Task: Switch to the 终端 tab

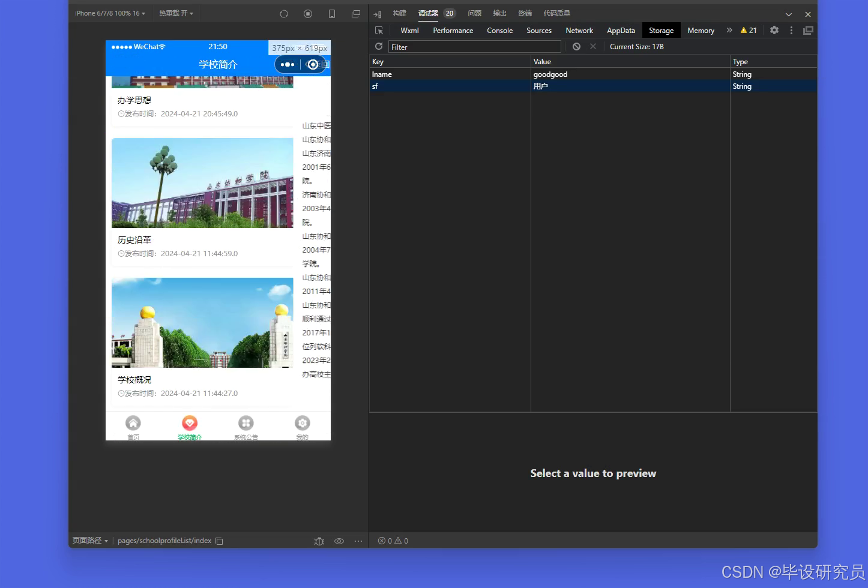Action: pos(525,13)
